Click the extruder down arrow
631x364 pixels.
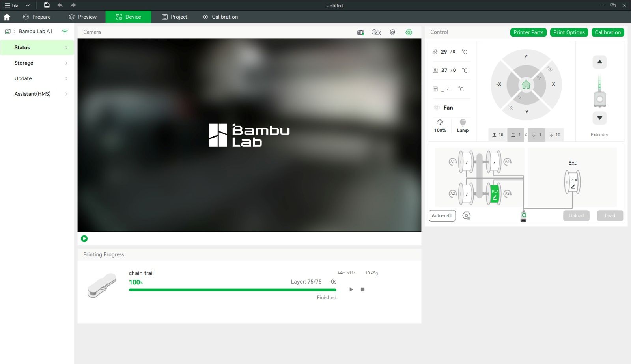tap(599, 118)
